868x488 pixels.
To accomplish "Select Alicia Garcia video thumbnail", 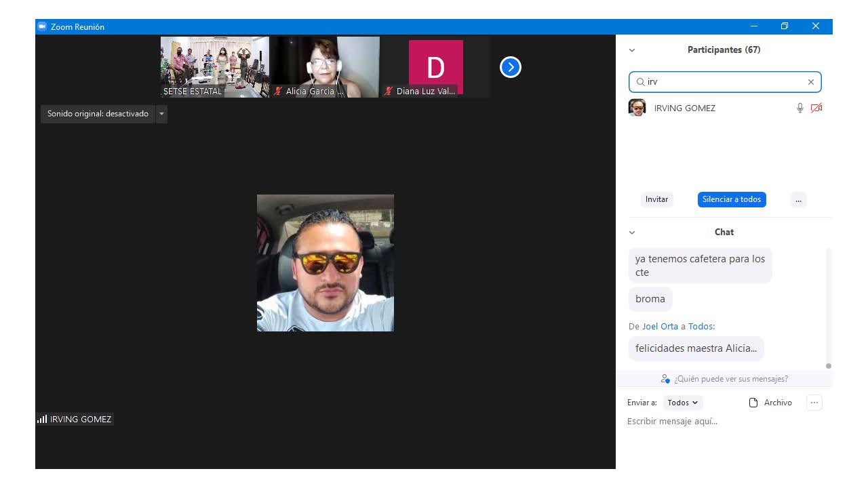I will pos(325,67).
